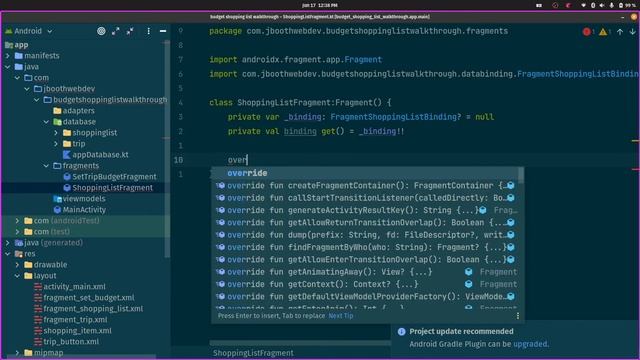Choose override fun dump suggestion
640x360 pixels.
pyautogui.click(x=364, y=235)
